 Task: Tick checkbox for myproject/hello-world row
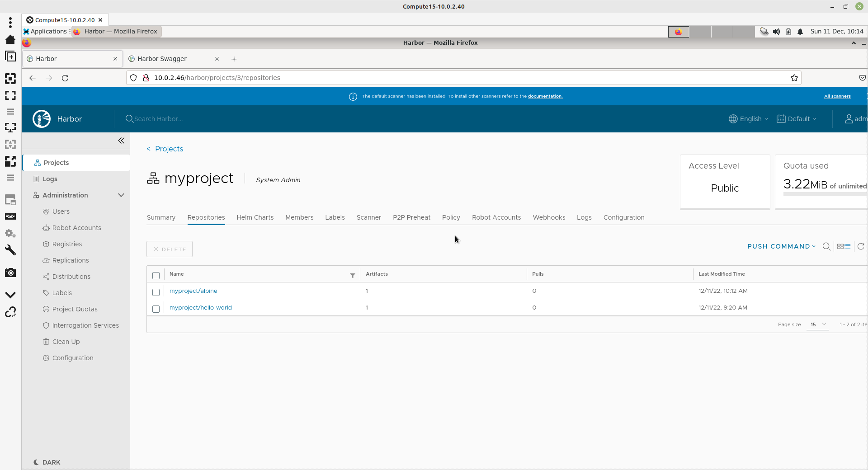coord(156,309)
